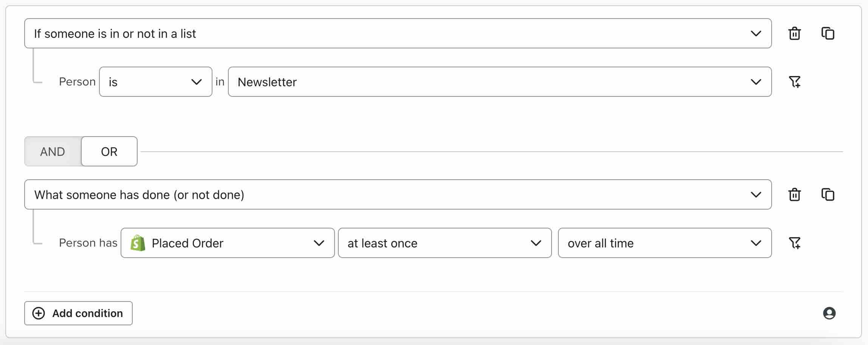
Task: Click the plus icon on Add condition
Action: (x=39, y=313)
